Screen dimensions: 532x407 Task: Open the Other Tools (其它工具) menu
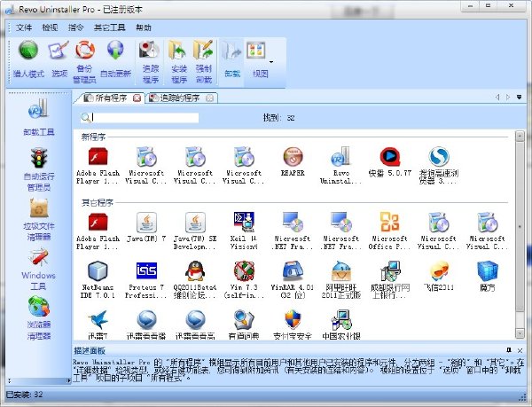pos(109,27)
